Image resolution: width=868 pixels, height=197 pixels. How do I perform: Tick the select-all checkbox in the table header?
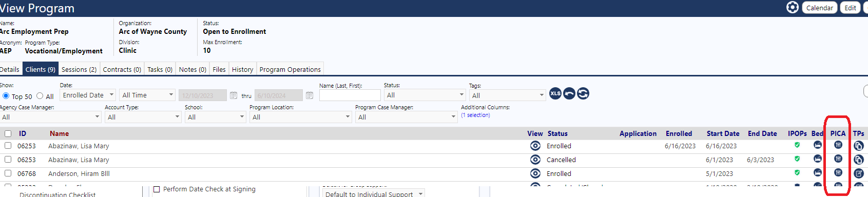(x=8, y=133)
